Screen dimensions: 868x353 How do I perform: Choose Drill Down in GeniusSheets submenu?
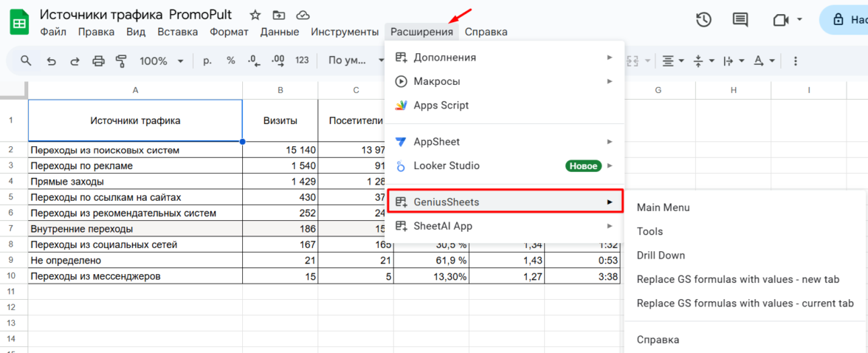pyautogui.click(x=661, y=256)
